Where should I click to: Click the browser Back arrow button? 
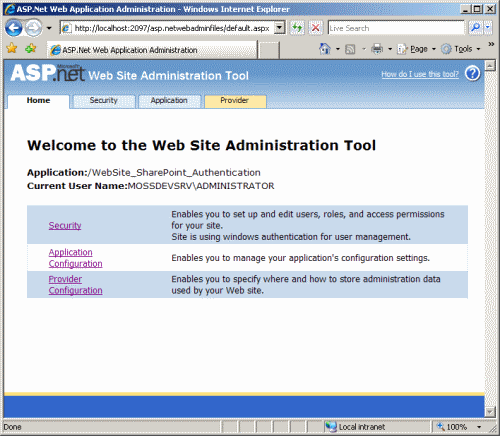pyautogui.click(x=14, y=28)
